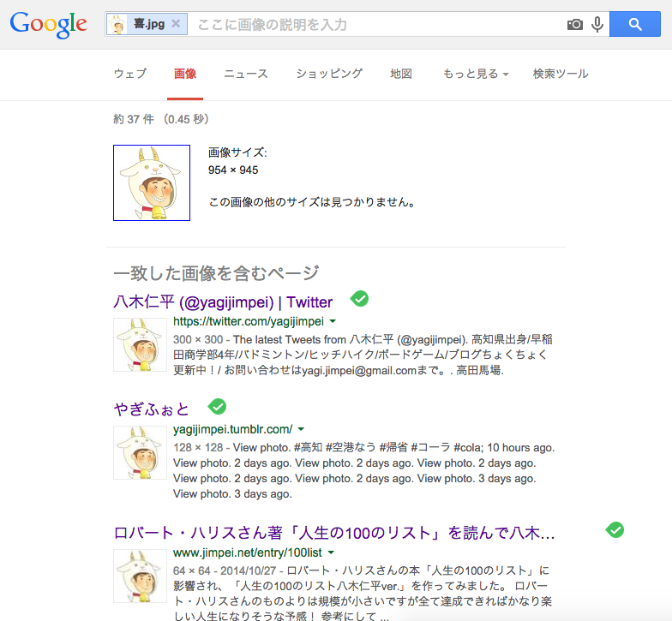672x621 pixels.
Task: Open the ニュース tab
Action: pyautogui.click(x=246, y=74)
